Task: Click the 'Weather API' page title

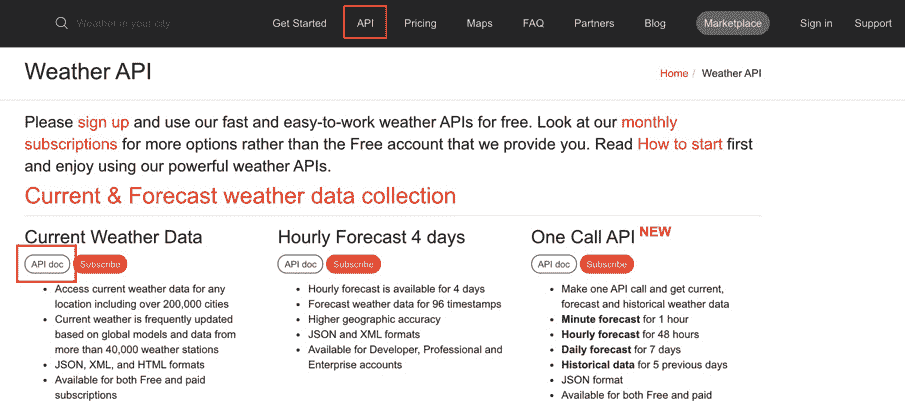Action: click(88, 73)
